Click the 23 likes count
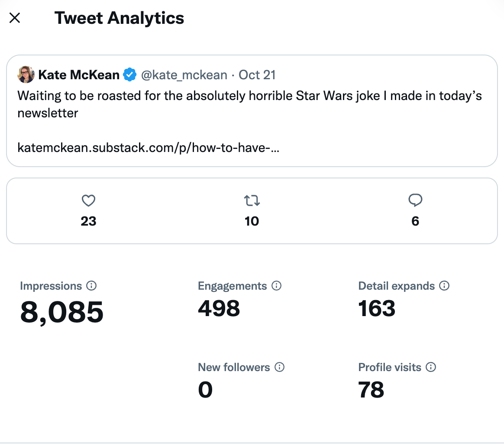504x446 pixels. pos(88,221)
